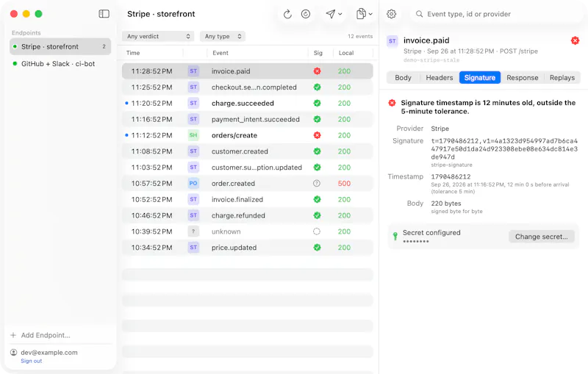Image resolution: width=588 pixels, height=374 pixels.
Task: Click the Sign out link
Action: pos(31,361)
